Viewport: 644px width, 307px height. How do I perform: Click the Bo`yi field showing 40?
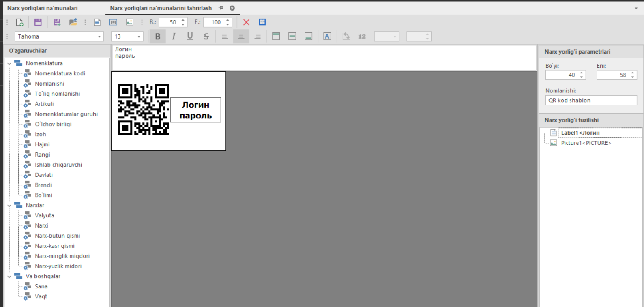pos(562,75)
